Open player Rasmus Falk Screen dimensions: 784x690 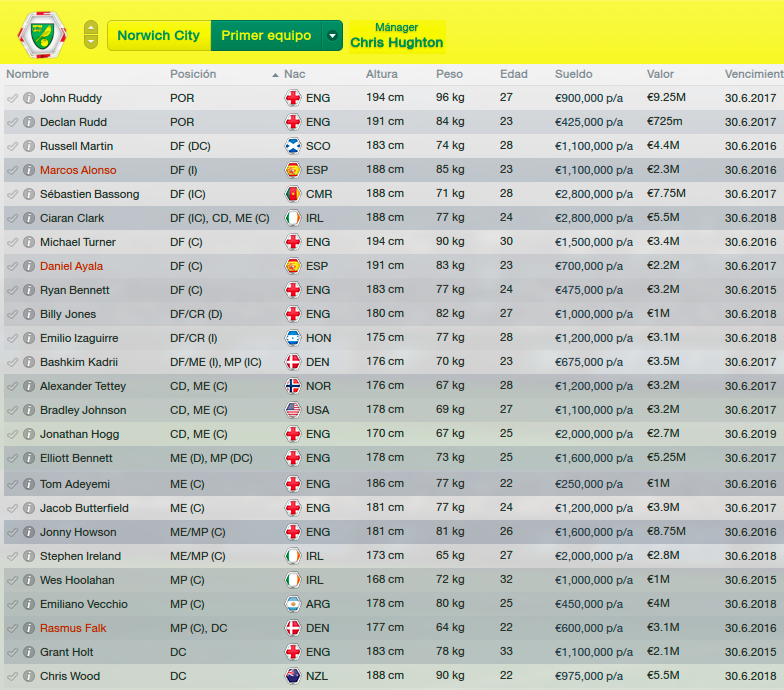click(73, 628)
